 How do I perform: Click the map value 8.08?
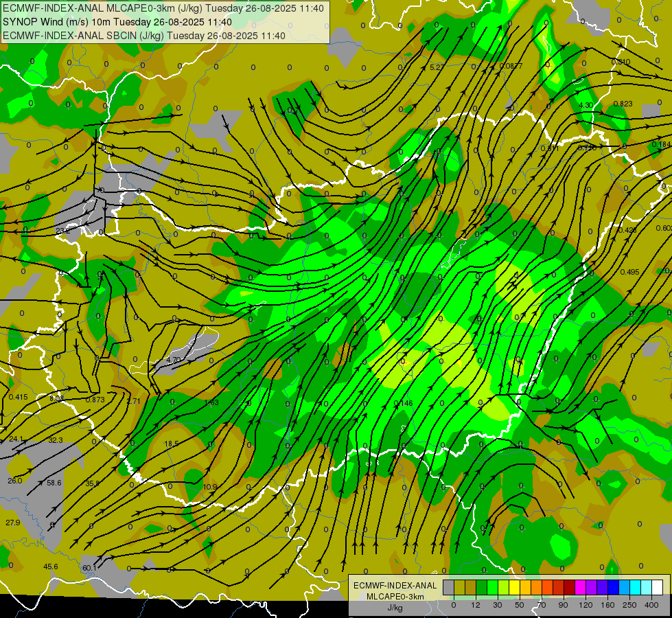coord(56,398)
